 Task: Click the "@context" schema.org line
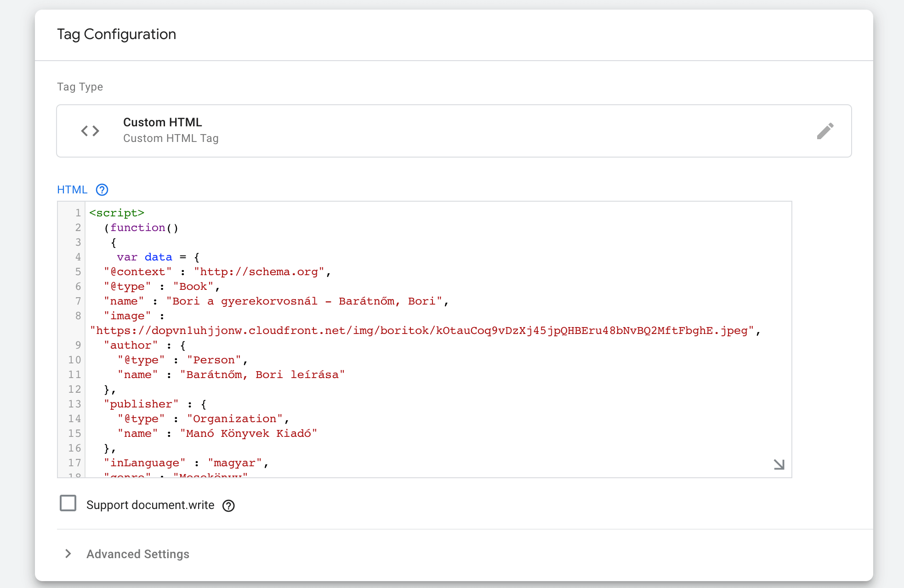(217, 272)
